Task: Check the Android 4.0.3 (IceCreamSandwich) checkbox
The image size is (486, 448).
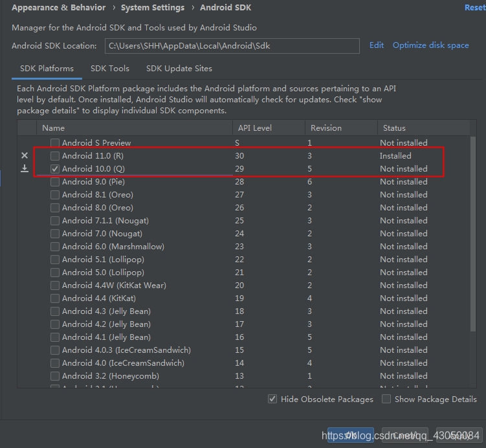Action: (55, 350)
